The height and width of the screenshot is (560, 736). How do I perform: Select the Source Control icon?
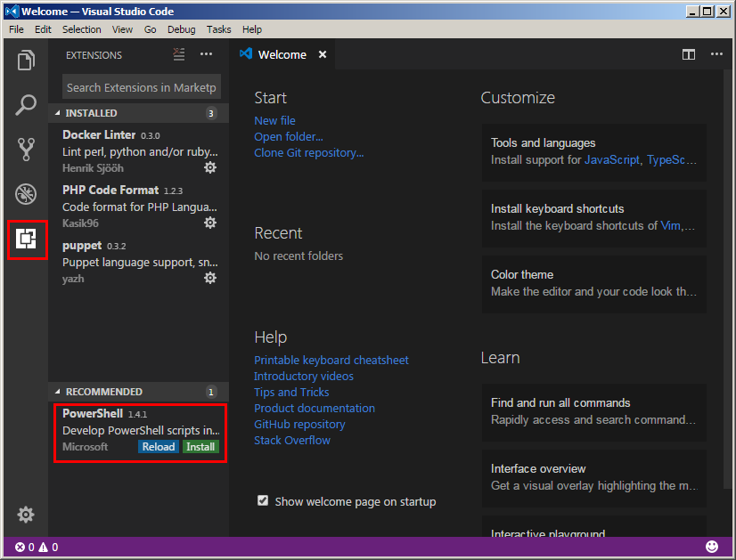click(25, 149)
